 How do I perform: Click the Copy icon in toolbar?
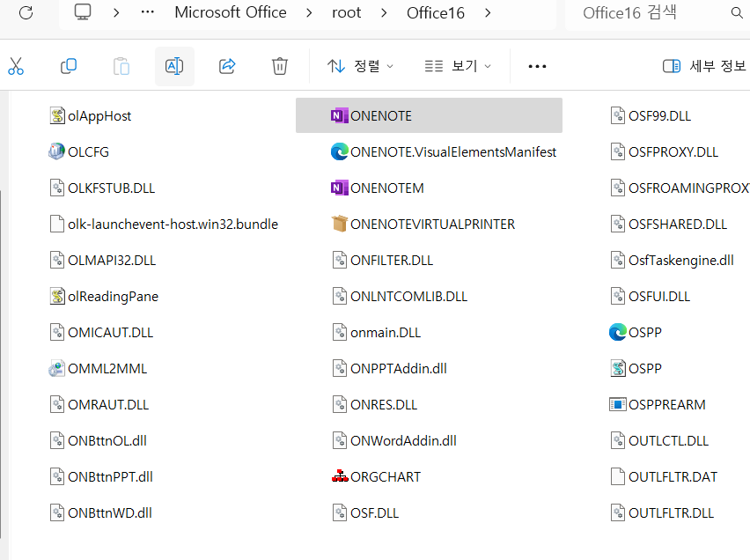click(69, 66)
